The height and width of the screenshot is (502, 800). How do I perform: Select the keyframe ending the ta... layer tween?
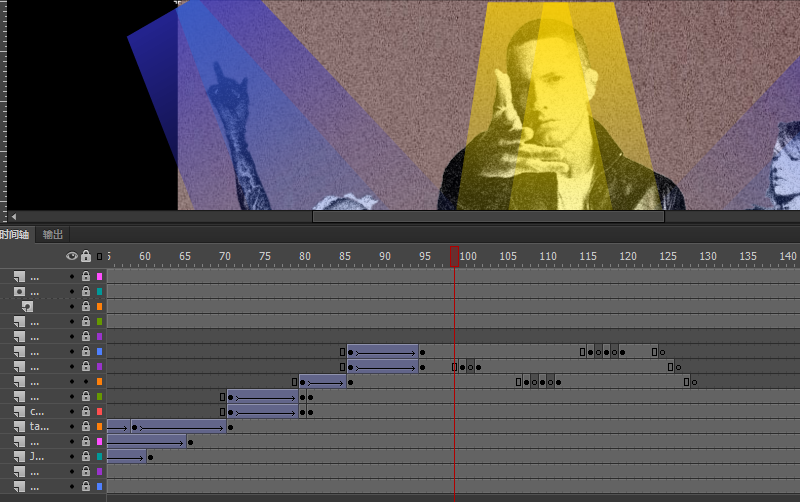(230, 426)
